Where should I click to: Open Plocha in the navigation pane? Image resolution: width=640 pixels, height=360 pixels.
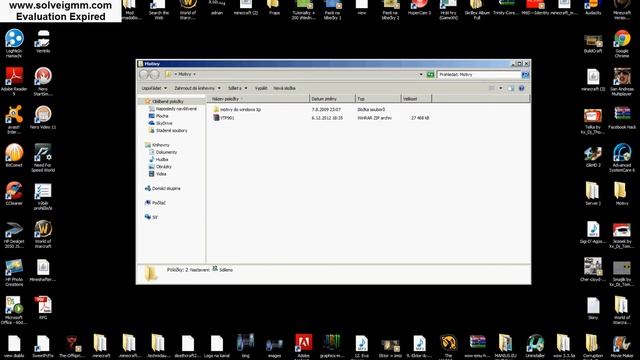(159, 116)
